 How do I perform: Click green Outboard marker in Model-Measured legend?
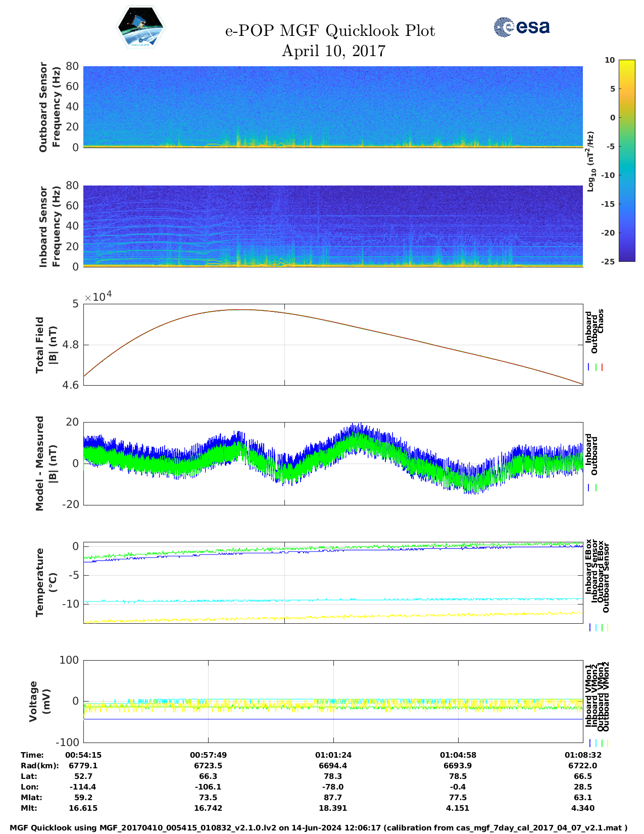pyautogui.click(x=596, y=488)
